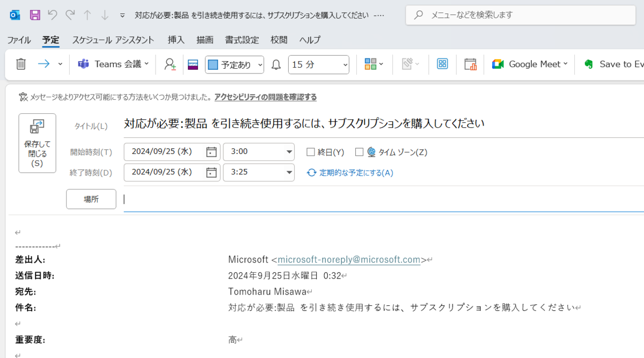Click '定期的な予定にする' recurrence link
This screenshot has width=644, height=358.
350,173
